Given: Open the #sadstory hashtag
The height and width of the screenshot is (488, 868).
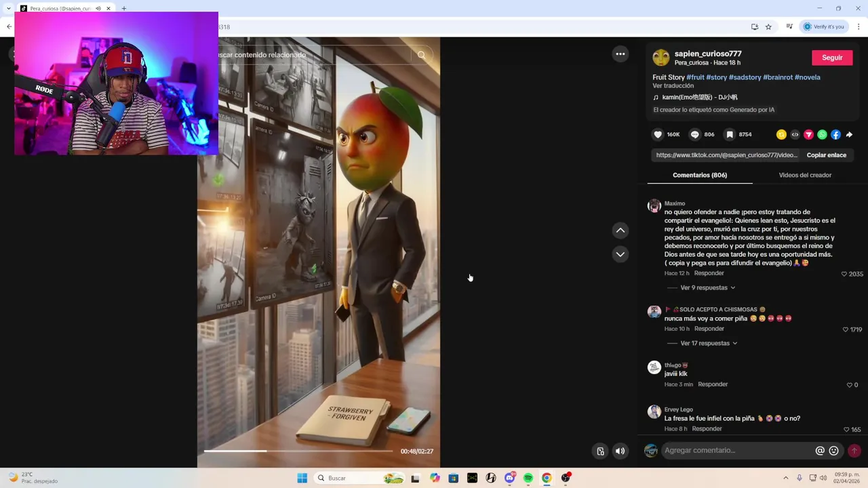Looking at the screenshot, I should (745, 77).
